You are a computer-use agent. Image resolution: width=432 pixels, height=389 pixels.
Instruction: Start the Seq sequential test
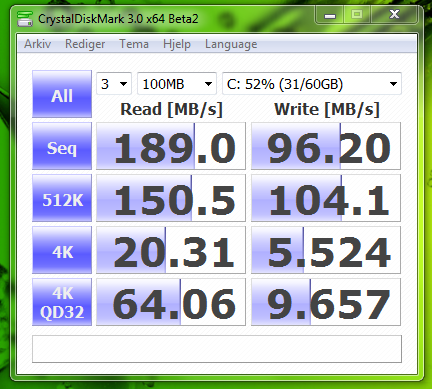click(62, 146)
